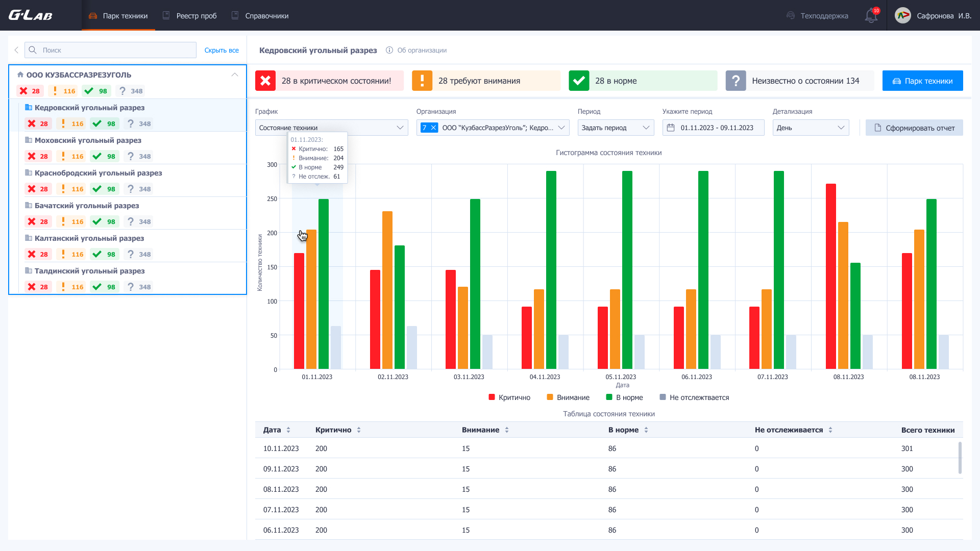This screenshot has width=980, height=551.
Task: Toggle Не отслеживается legend series
Action: 694,397
